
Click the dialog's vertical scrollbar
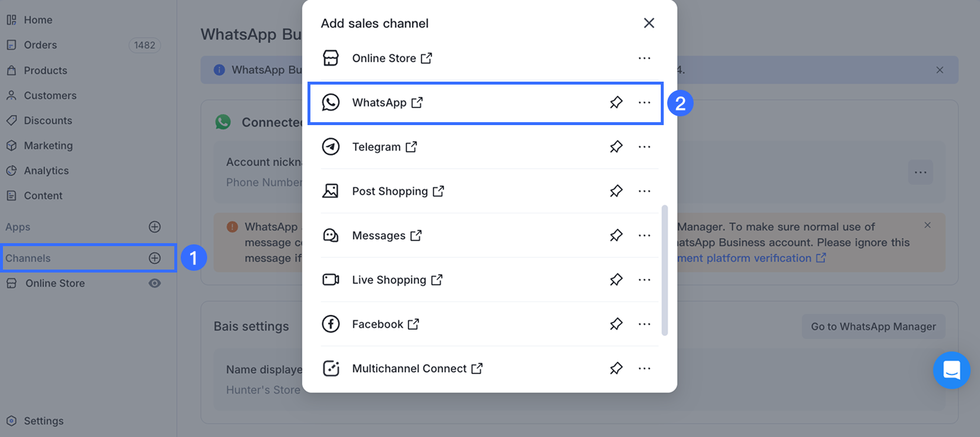[664, 270]
